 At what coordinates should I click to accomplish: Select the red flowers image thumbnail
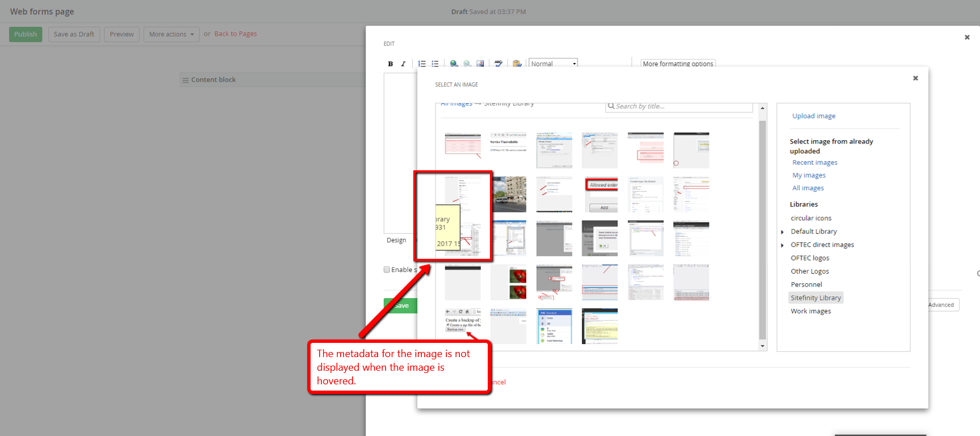(508, 282)
